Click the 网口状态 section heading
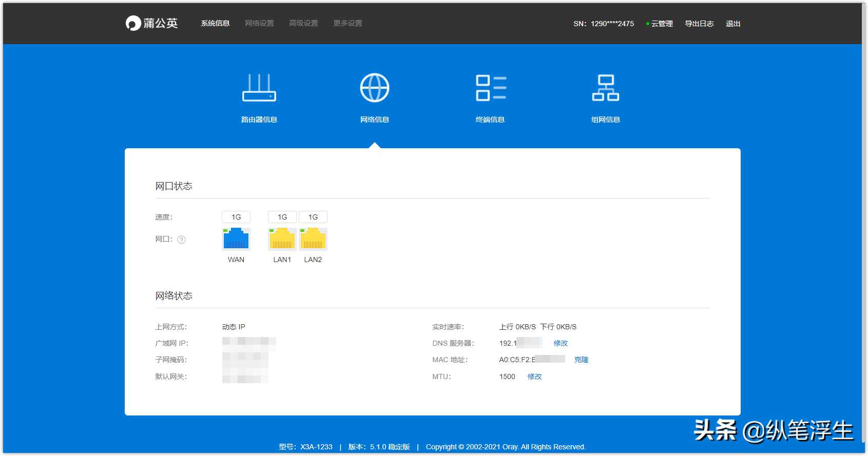This screenshot has width=868, height=456. (x=174, y=186)
